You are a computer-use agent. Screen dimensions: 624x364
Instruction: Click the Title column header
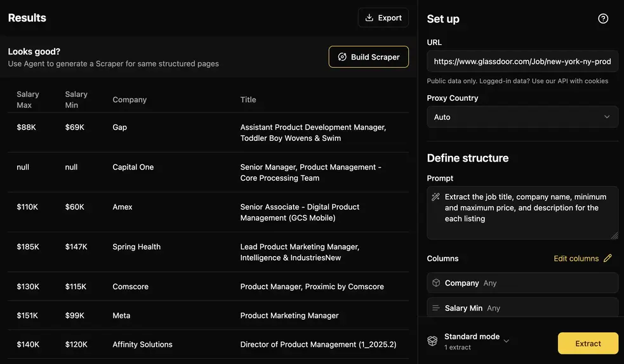[248, 100]
